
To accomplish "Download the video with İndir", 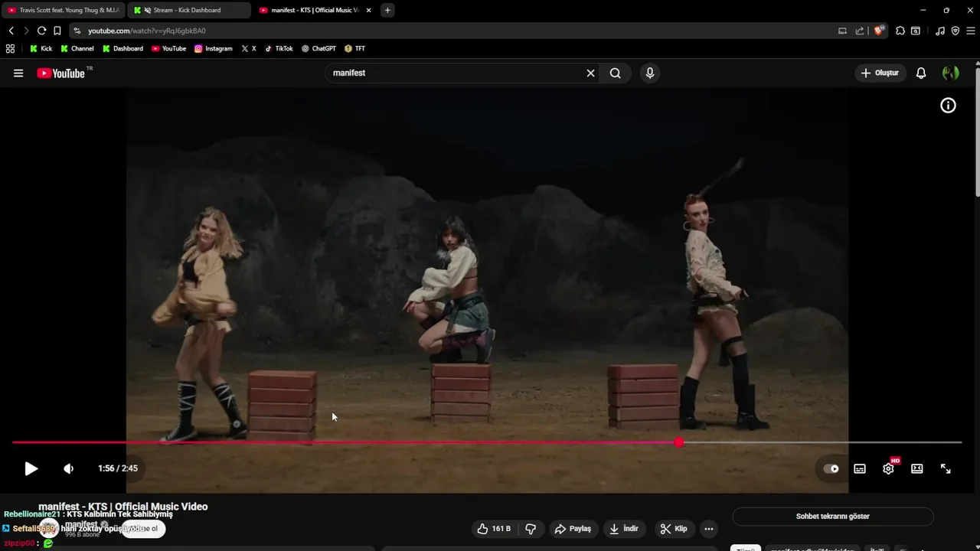I will coord(624,529).
